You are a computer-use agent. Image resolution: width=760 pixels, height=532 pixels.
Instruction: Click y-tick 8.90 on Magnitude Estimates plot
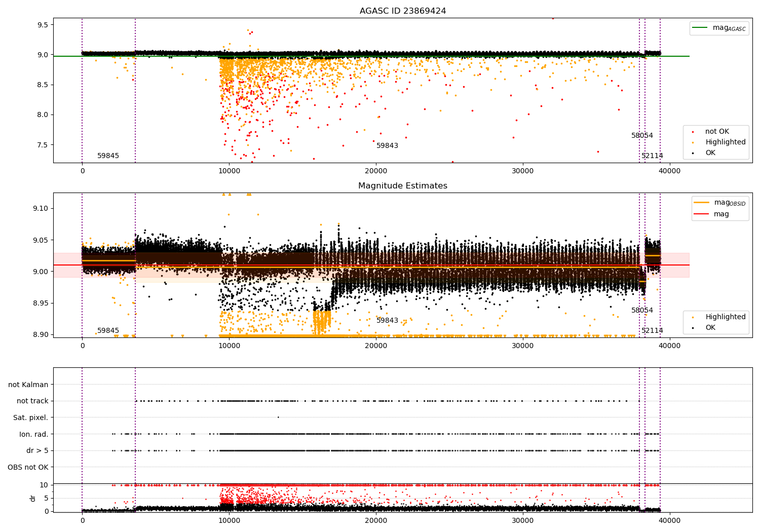[41, 334]
